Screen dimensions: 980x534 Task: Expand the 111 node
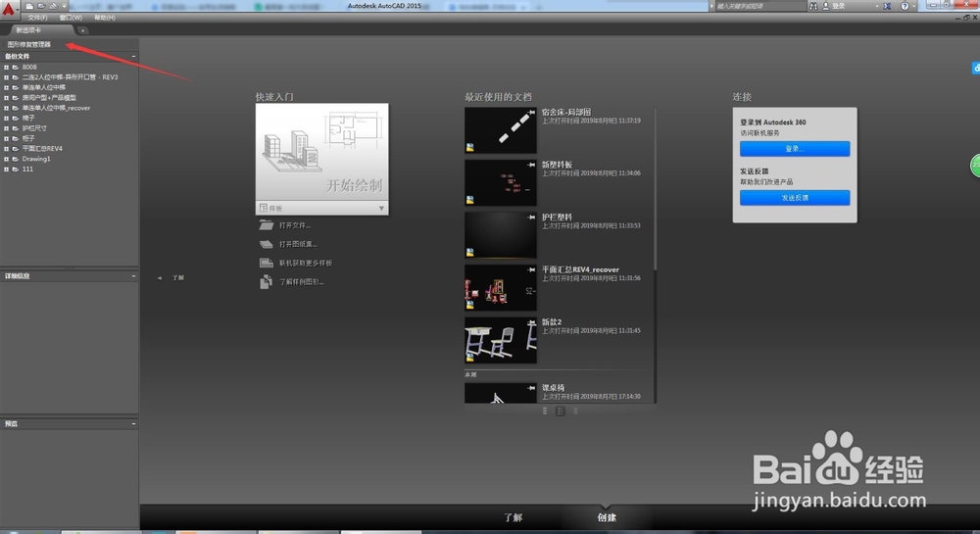[6, 169]
